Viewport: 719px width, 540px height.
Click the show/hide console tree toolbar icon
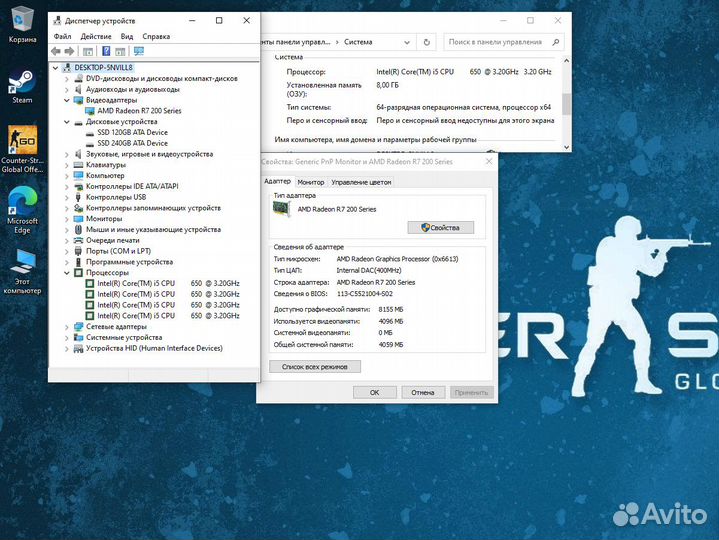88,51
